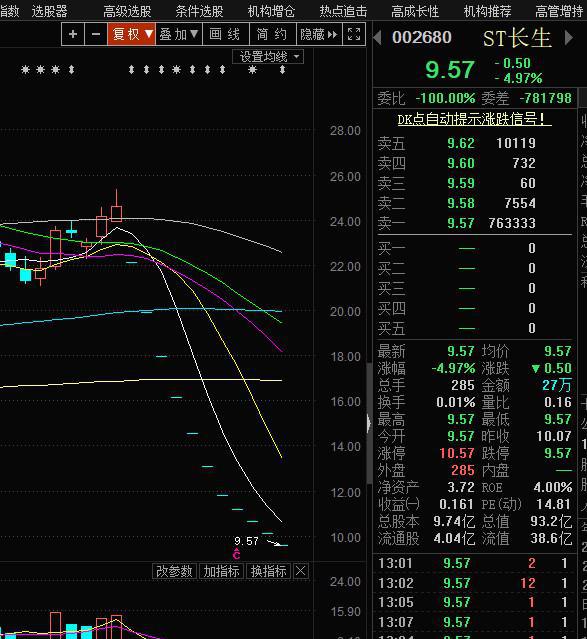Click the first star event marker at the top of the chart

click(25, 70)
